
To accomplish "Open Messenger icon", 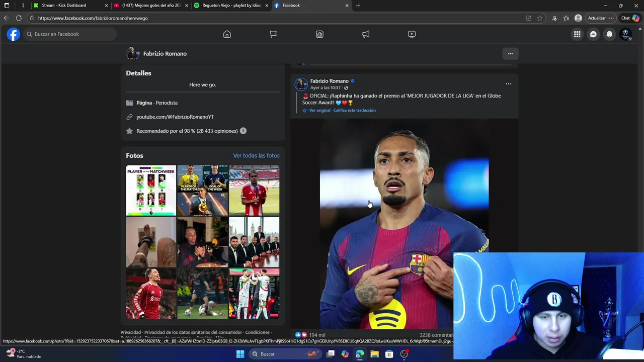I will [593, 34].
